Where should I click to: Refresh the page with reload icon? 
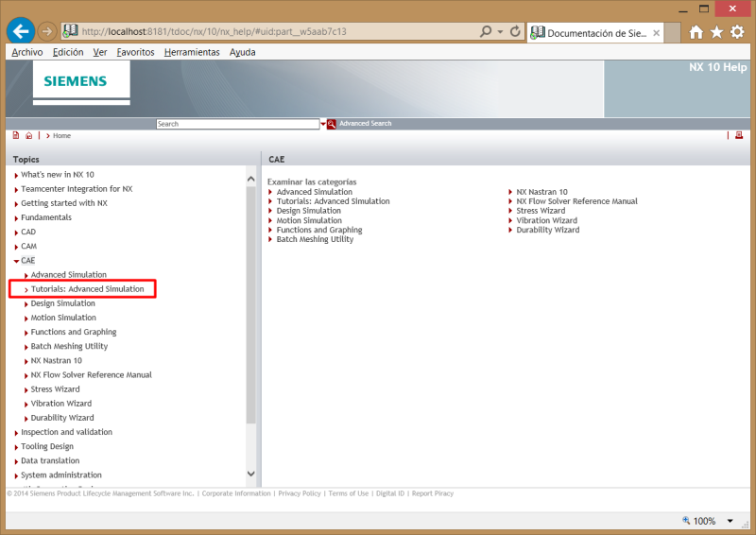tap(515, 31)
